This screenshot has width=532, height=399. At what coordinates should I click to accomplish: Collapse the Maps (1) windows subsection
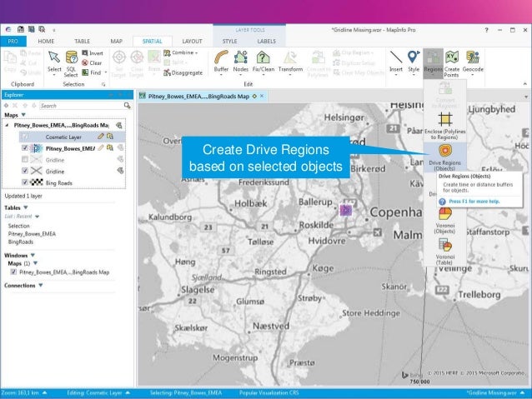click(x=35, y=263)
